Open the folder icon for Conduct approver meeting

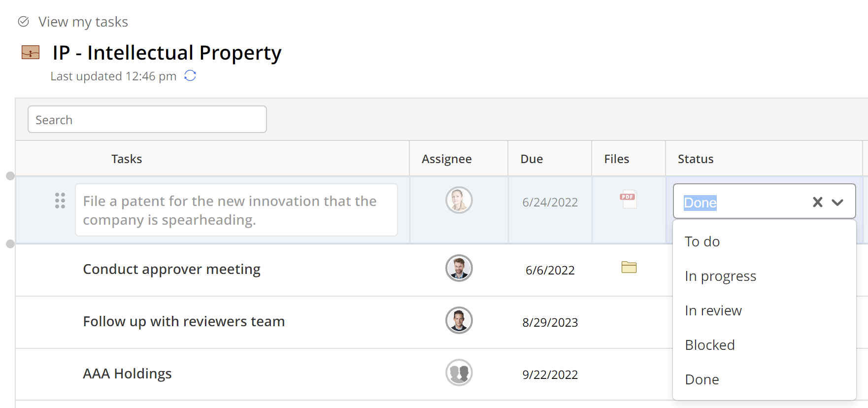[x=629, y=267]
